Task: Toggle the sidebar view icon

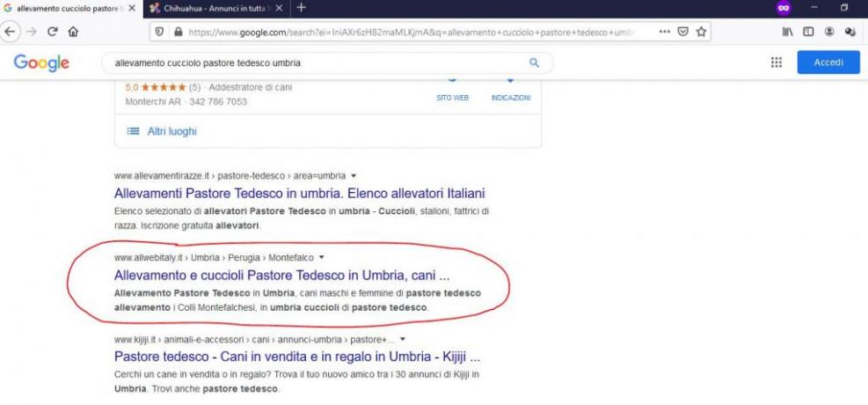Action: pos(808,32)
